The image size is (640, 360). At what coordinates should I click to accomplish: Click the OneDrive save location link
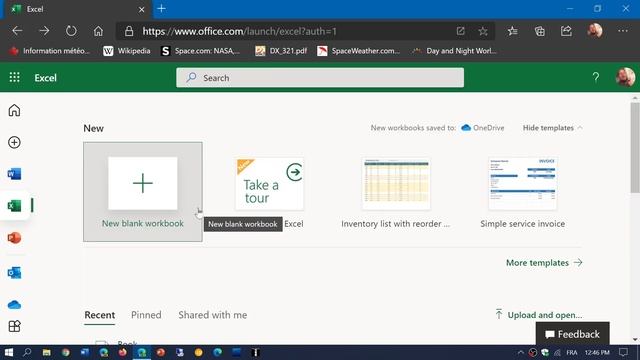(482, 128)
